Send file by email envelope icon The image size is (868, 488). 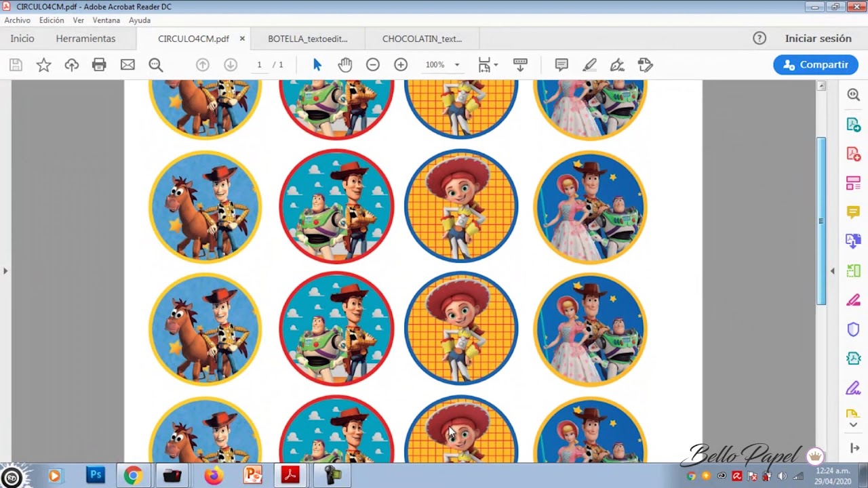[127, 65]
